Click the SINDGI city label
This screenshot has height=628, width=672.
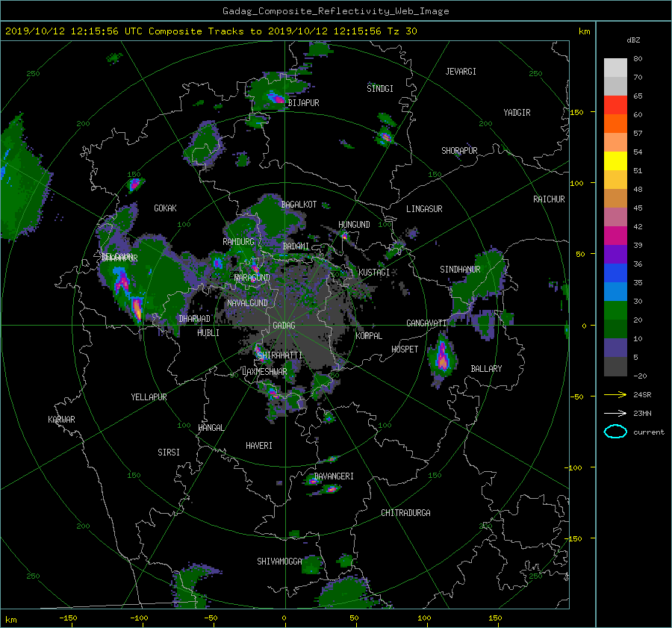[x=380, y=89]
